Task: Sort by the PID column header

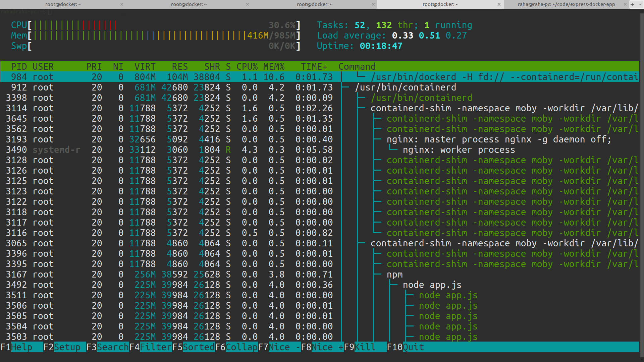Action: tap(19, 66)
